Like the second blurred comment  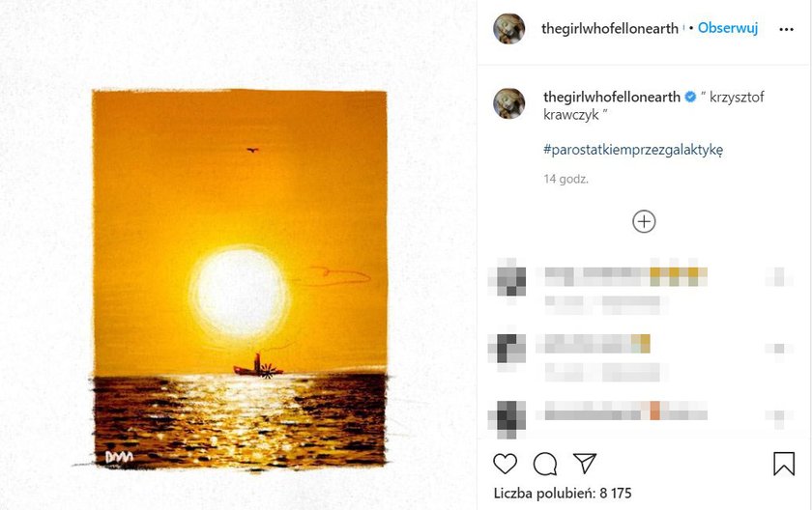click(779, 348)
